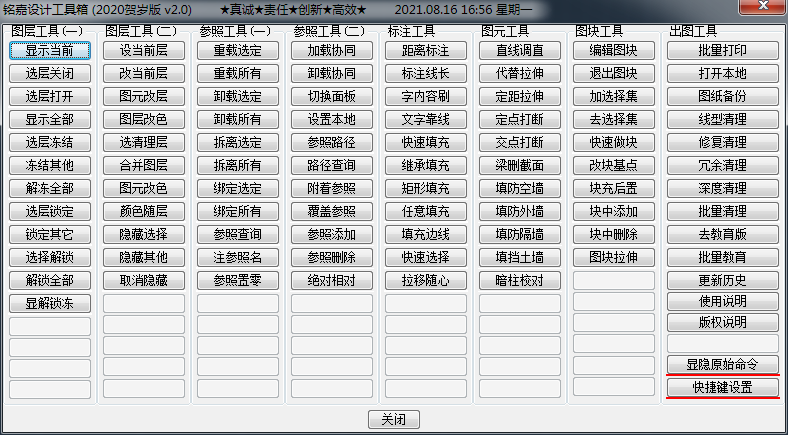This screenshot has width=788, height=435.
Task: Choose the 合并图层 button
Action: 144,165
